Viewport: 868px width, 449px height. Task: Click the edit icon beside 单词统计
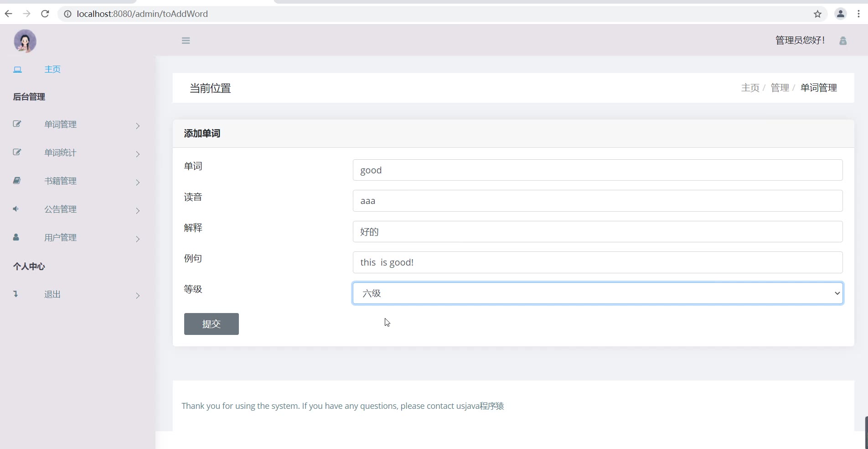pos(17,152)
